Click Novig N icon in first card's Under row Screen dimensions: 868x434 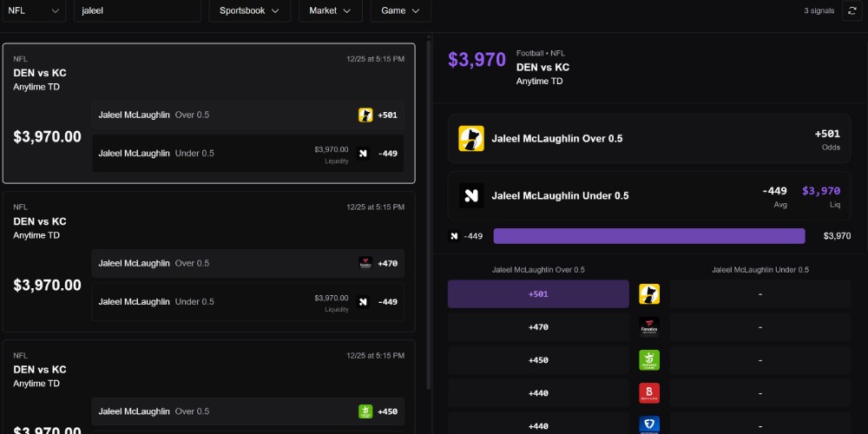point(363,154)
